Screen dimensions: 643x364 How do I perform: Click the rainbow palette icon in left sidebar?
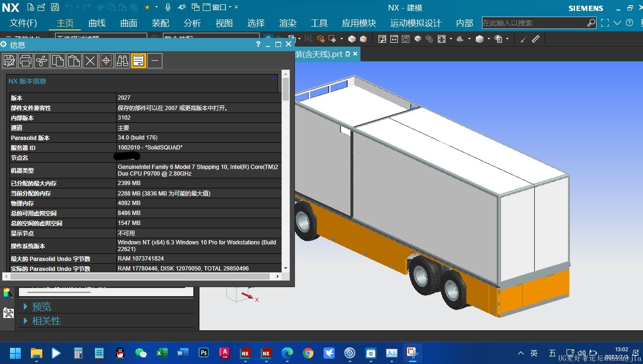click(x=8, y=293)
